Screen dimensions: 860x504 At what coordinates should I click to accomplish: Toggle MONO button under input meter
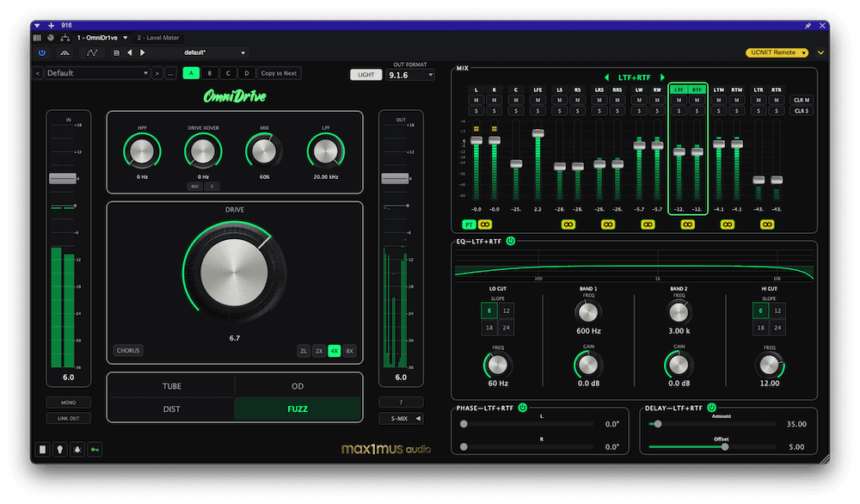69,403
